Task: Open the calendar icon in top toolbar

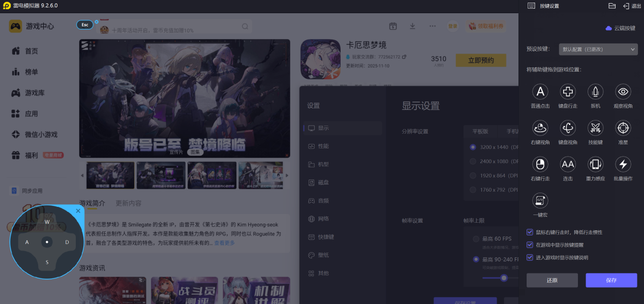Action: pyautogui.click(x=393, y=26)
